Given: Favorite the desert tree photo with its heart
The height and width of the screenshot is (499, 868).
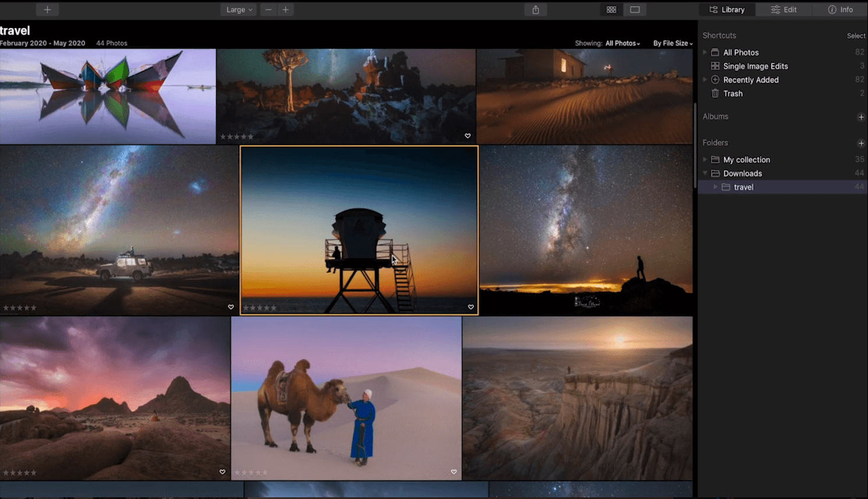Looking at the screenshot, I should pyautogui.click(x=467, y=136).
